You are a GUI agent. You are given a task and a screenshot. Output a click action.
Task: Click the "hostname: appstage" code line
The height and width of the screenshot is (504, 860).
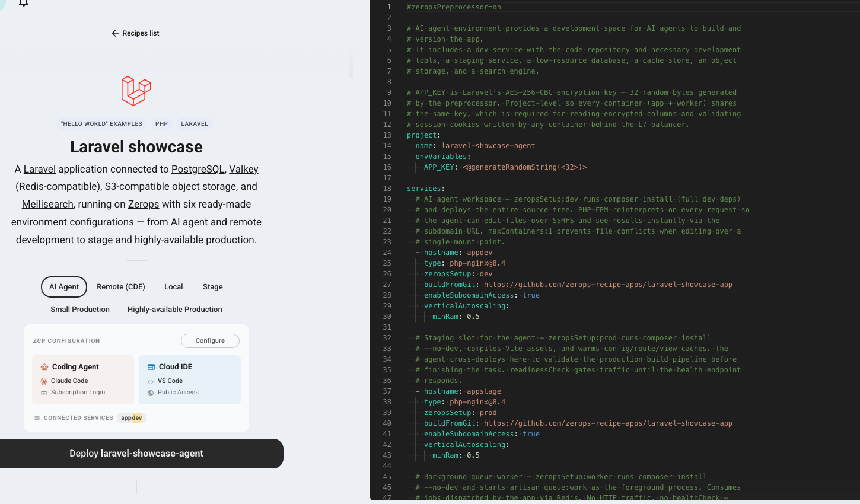click(x=462, y=391)
